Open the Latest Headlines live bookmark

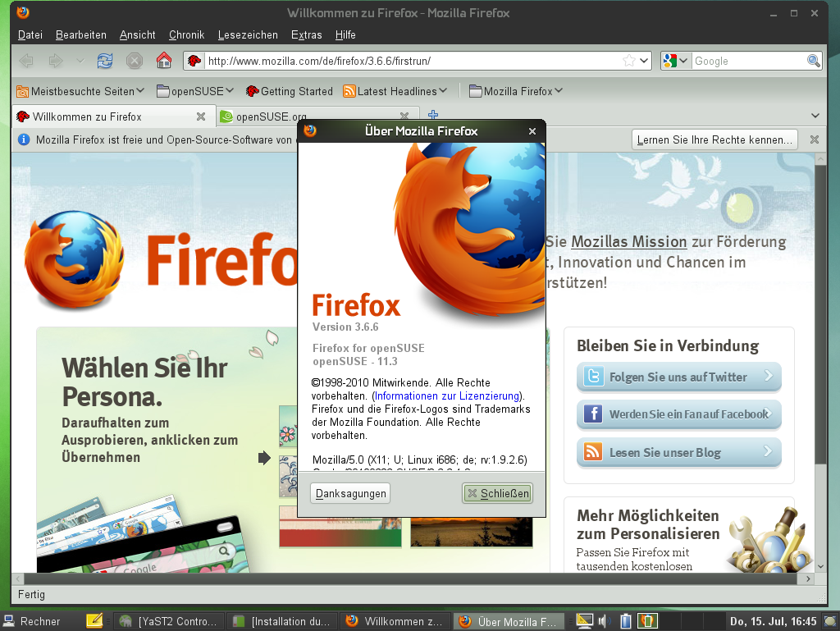pos(395,91)
